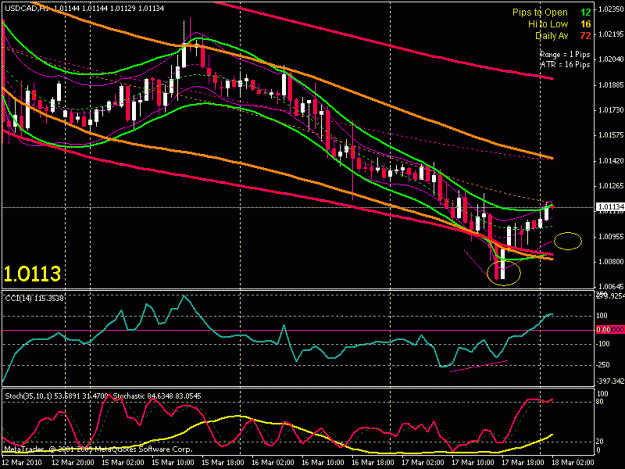Viewport: 625px width, 469px height.
Task: Click the 'Daily Av' label
Action: [551, 36]
